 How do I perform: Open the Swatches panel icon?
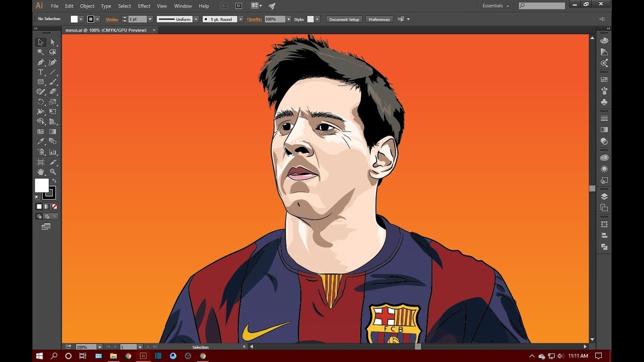point(604,79)
